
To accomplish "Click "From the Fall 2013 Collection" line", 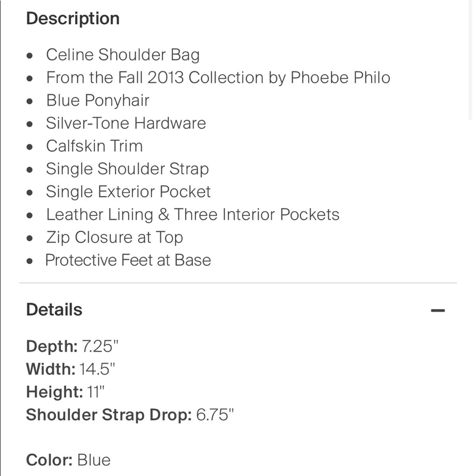I will tap(155, 78).
